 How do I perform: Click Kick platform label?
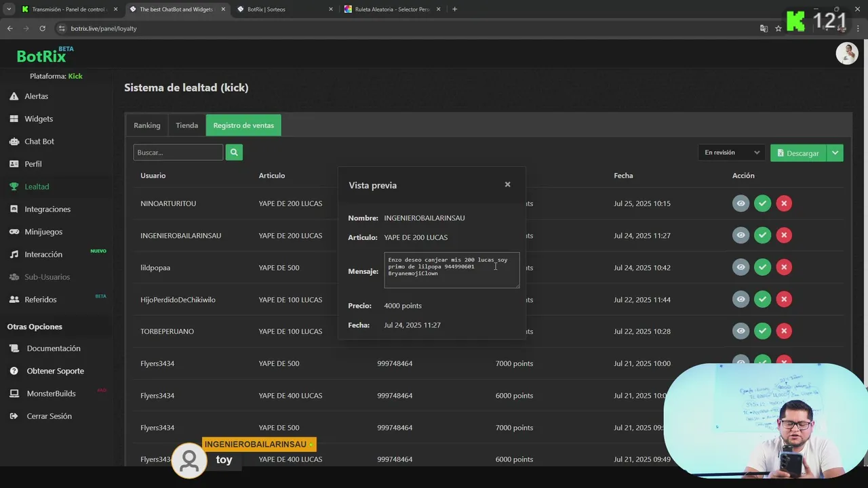[x=75, y=76]
